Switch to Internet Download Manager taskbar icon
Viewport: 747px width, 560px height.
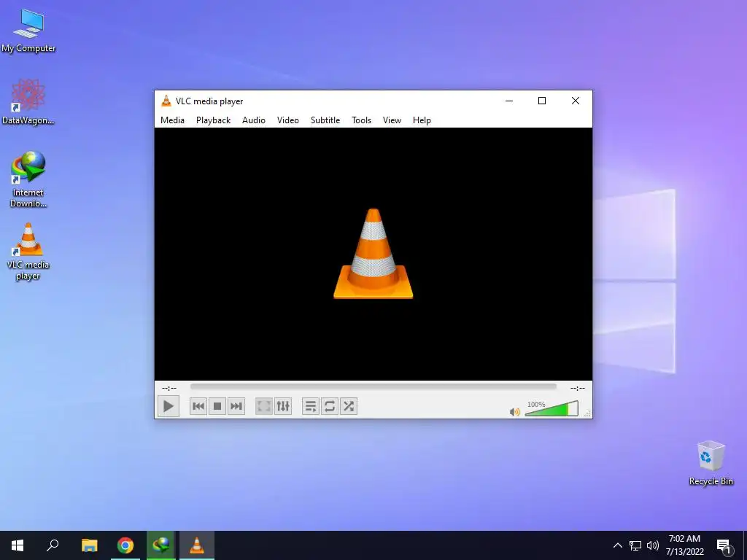[x=161, y=545]
